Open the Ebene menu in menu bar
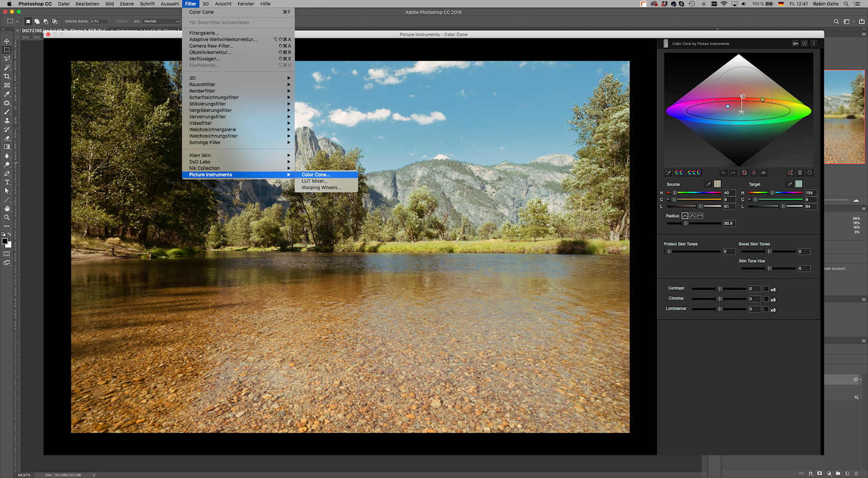 [x=127, y=4]
